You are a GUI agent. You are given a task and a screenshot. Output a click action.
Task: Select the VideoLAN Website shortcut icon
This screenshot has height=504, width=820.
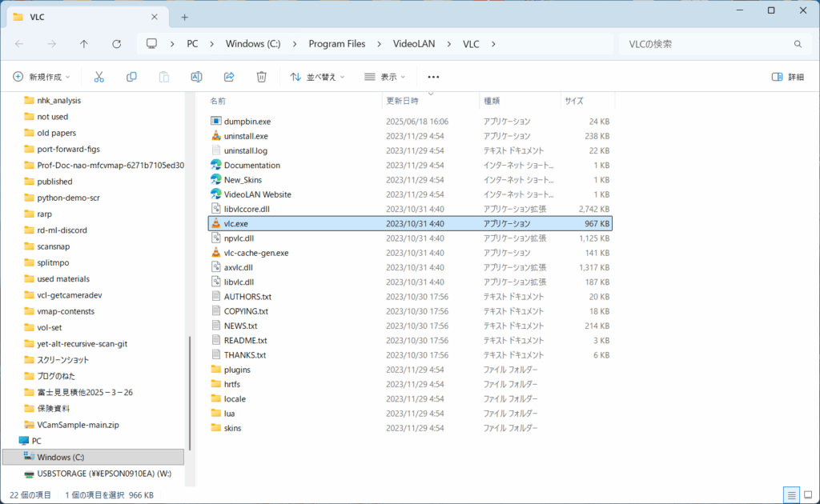[216, 194]
